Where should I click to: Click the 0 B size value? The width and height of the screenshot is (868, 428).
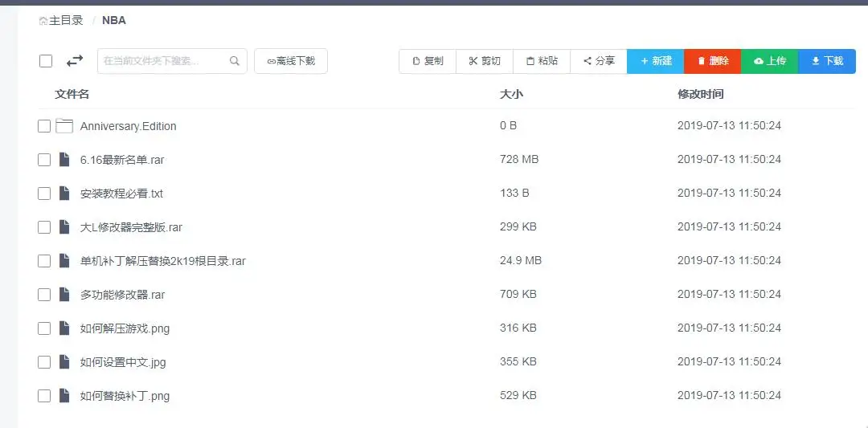click(508, 125)
